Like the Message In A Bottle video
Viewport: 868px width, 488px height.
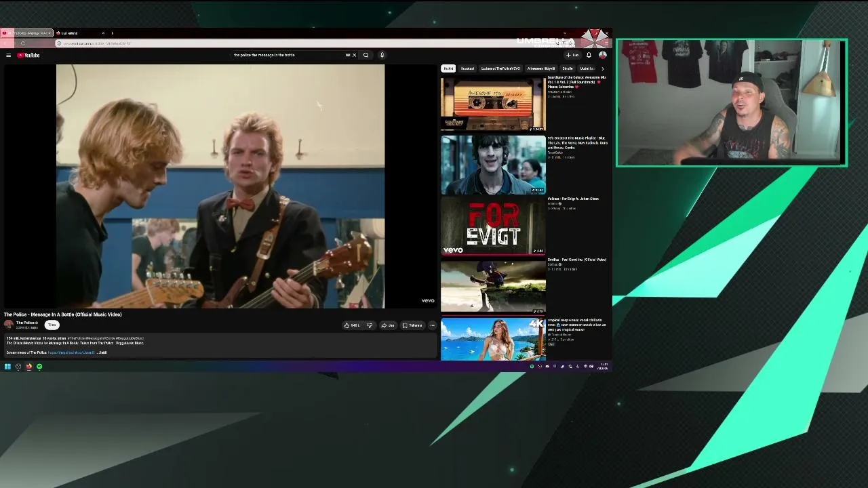point(352,325)
